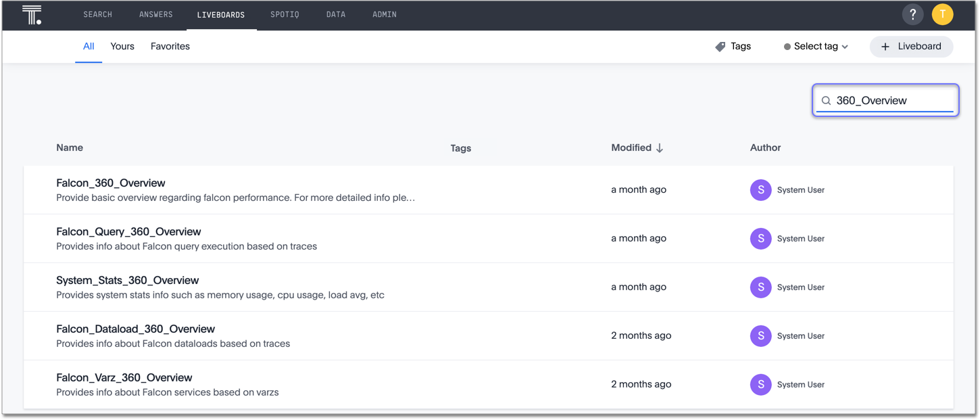Click System User avatar on Falcon_Varz_360_Overview row
980x420 pixels.
pyautogui.click(x=760, y=384)
